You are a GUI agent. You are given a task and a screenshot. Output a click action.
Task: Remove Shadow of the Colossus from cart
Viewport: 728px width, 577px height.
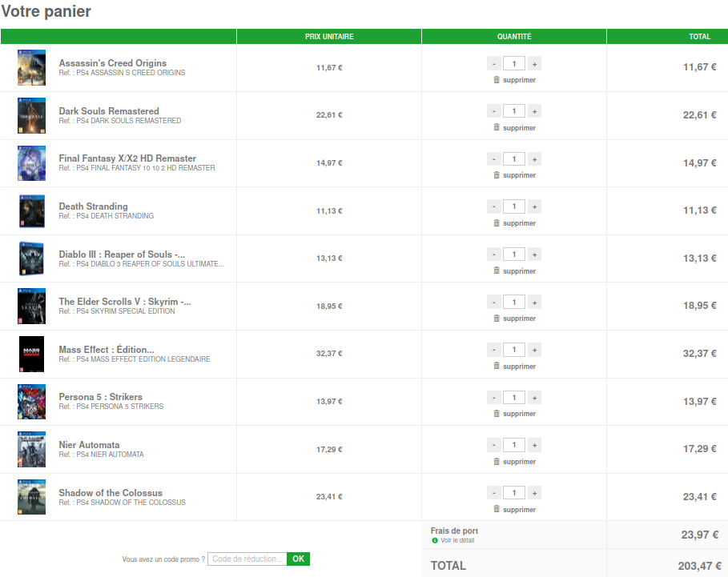[514, 509]
